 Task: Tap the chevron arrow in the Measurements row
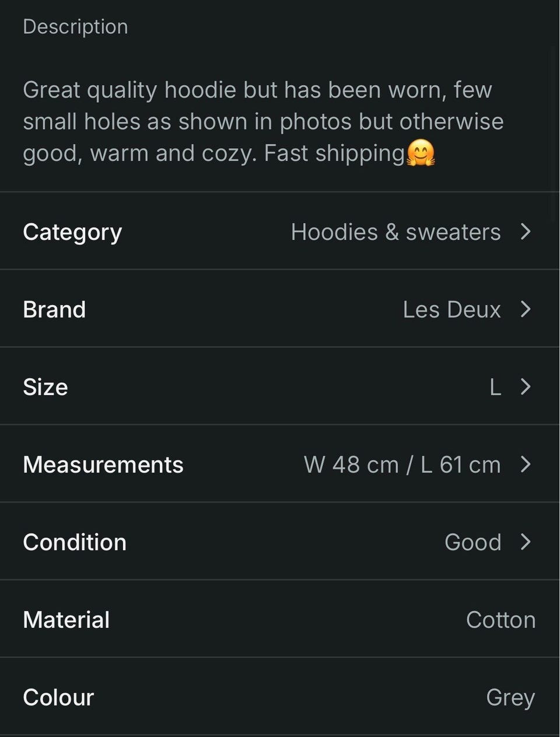coord(526,464)
